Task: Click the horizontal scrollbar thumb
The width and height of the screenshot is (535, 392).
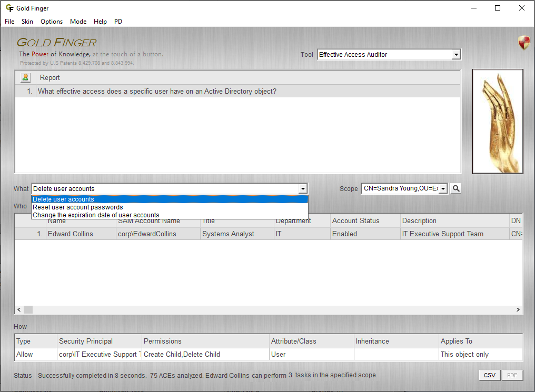Action: coord(28,309)
